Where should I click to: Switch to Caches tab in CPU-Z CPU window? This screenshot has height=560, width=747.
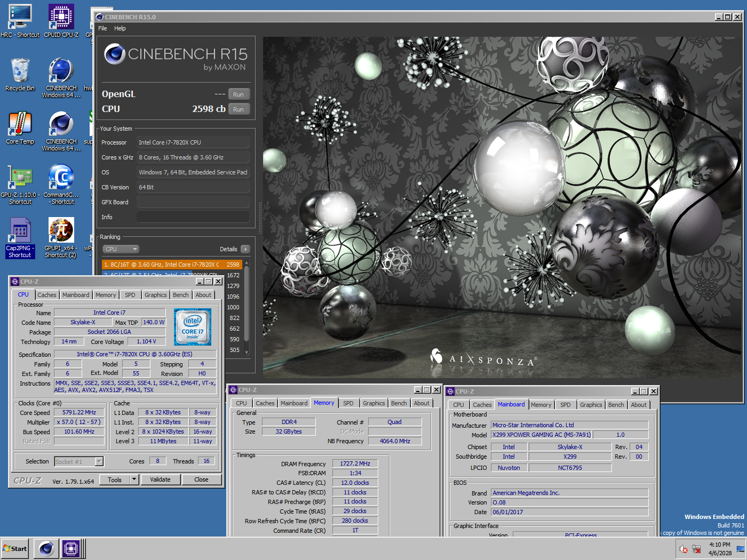tap(47, 295)
